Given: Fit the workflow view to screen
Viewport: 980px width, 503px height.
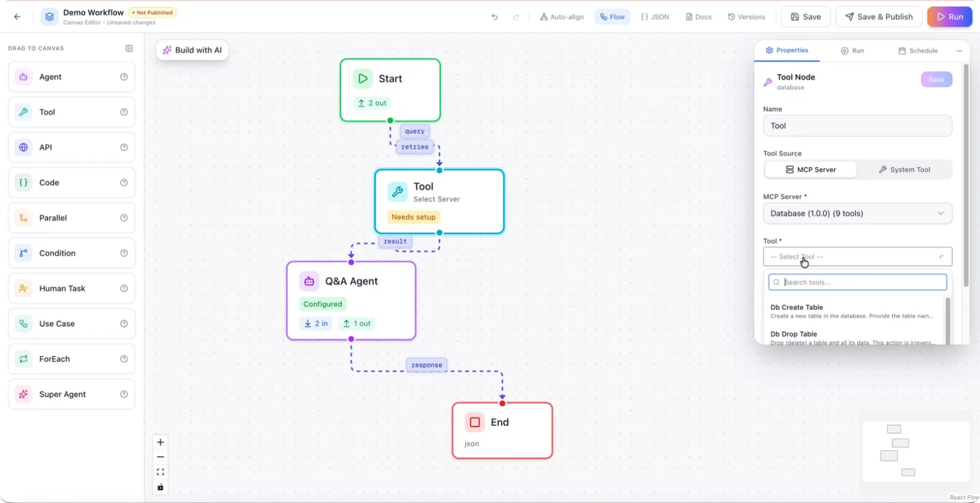Looking at the screenshot, I should tap(160, 472).
